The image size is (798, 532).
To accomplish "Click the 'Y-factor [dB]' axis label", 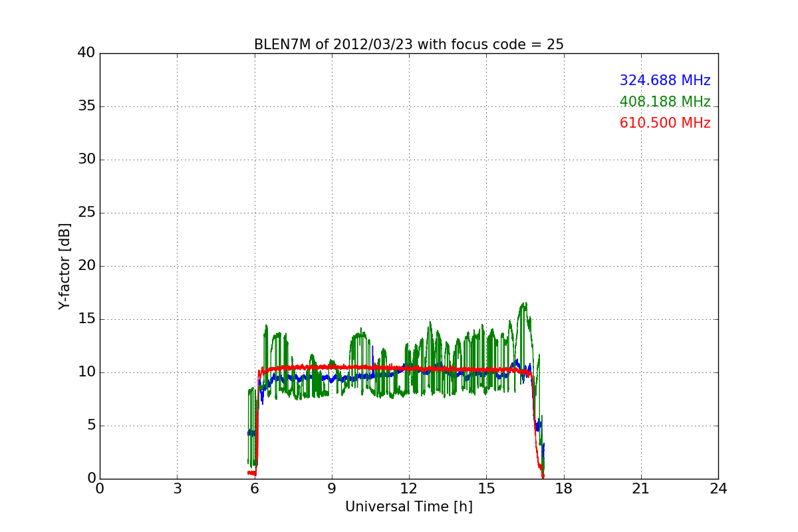I will (65, 266).
